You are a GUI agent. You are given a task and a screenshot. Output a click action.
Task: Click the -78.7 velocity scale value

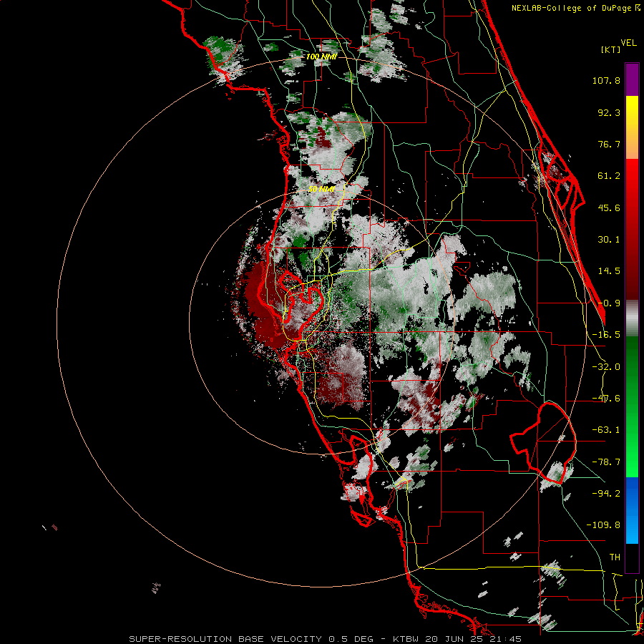pos(606,462)
